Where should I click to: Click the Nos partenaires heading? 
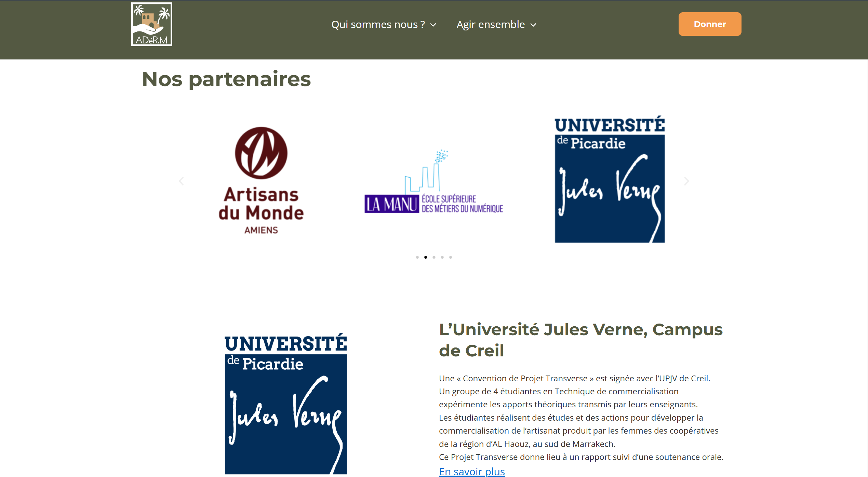coord(226,79)
